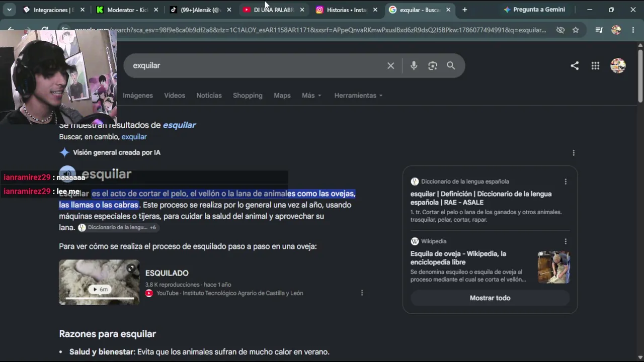
Task: Click the magnifying glass search button
Action: [x=451, y=65]
